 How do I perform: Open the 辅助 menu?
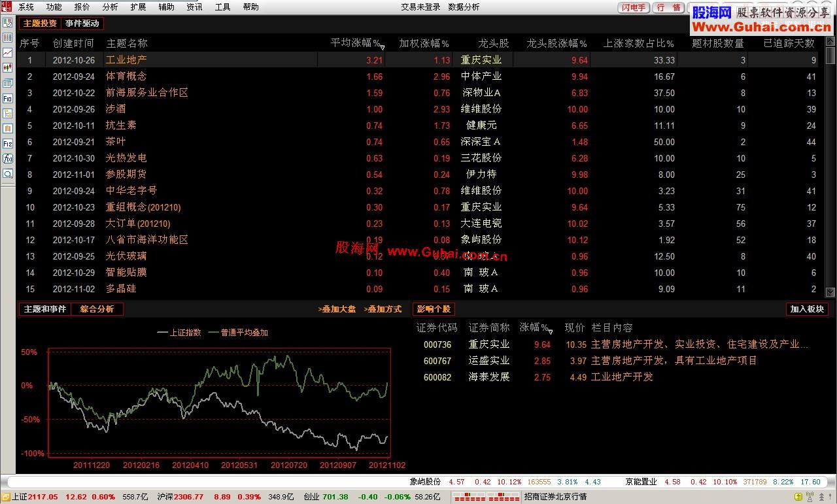(166, 7)
